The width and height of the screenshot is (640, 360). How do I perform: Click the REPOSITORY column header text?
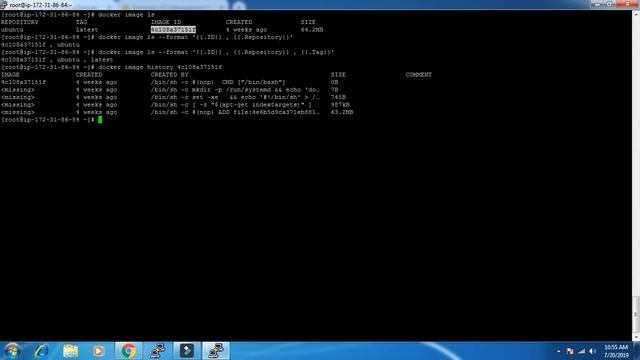(20, 22)
